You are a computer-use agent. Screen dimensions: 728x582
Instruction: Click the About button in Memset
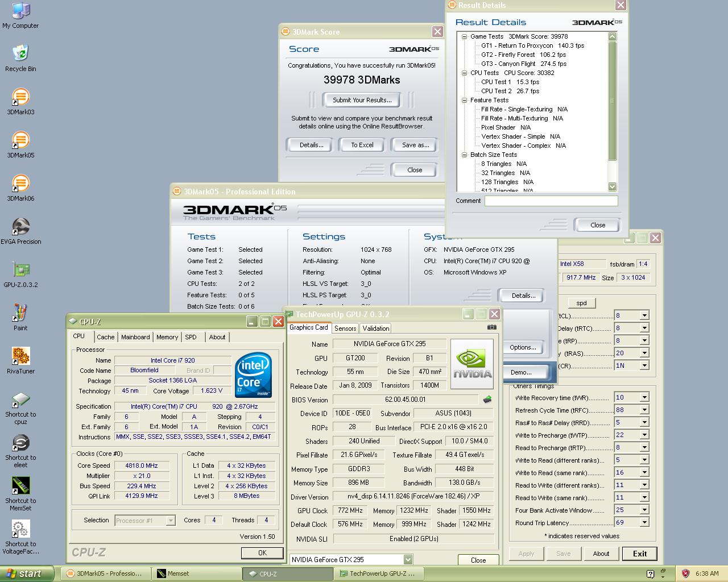[601, 554]
